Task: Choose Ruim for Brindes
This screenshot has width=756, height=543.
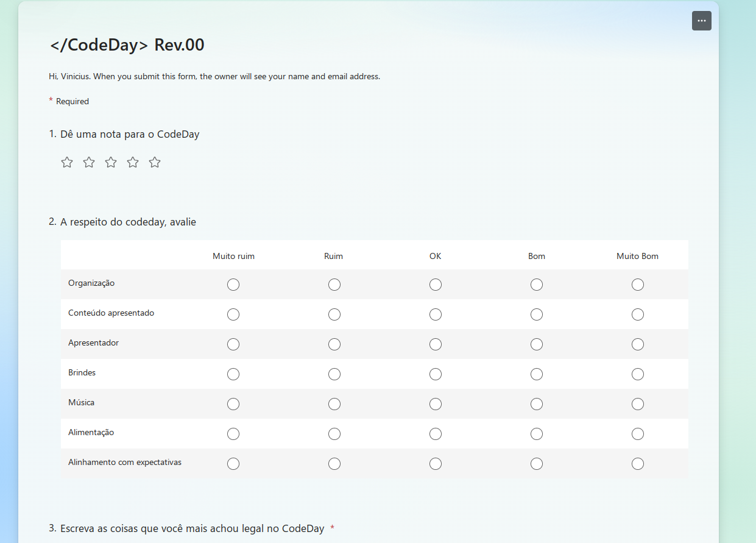Action: tap(334, 374)
